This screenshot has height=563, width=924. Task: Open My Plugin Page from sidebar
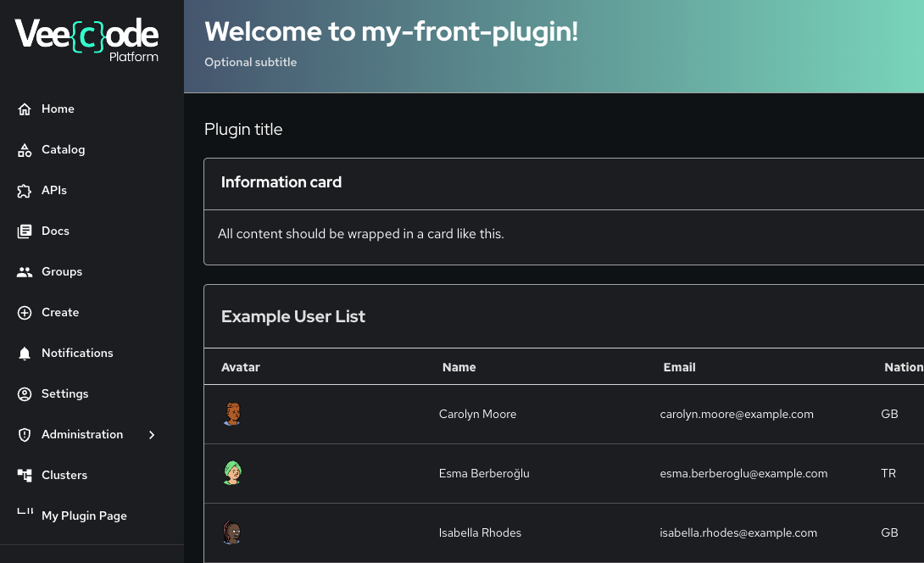tap(84, 516)
